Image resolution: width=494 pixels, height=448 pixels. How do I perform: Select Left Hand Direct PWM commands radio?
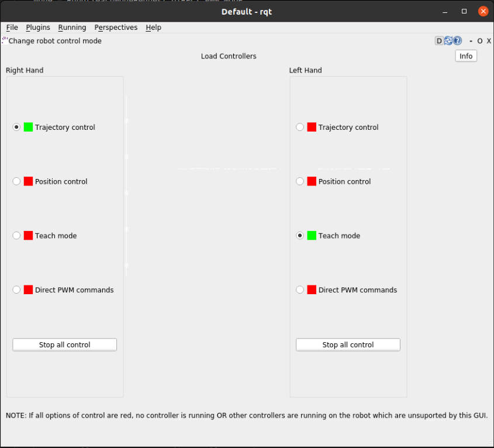click(300, 290)
